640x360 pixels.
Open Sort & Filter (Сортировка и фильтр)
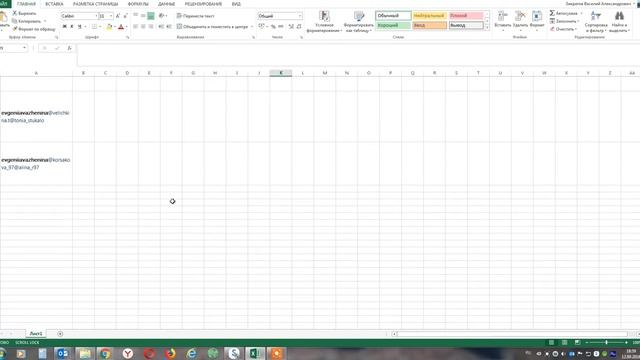pyautogui.click(x=596, y=22)
